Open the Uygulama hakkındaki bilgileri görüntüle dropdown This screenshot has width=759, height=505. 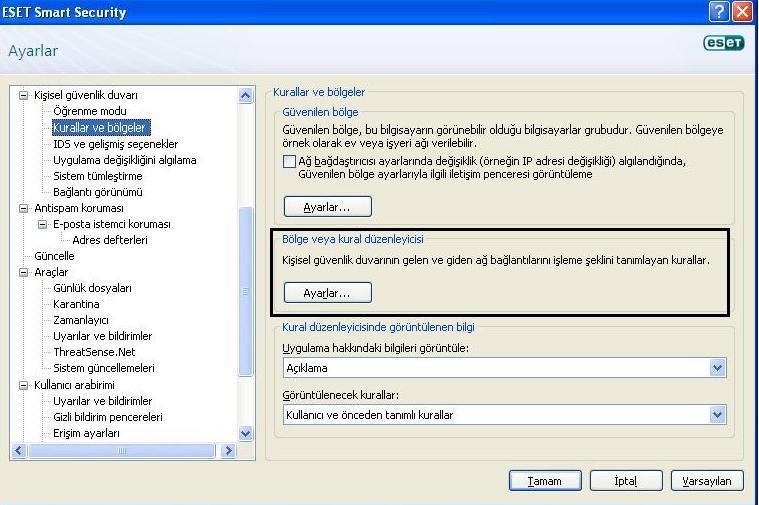click(717, 368)
